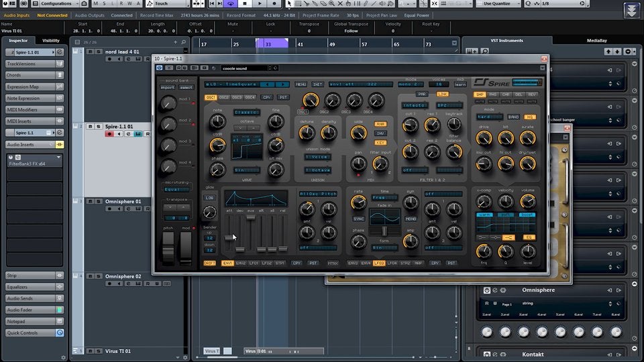This screenshot has height=362, width=644.
Task: Open the LFO form Sin selector in Spire
Action: point(384,248)
